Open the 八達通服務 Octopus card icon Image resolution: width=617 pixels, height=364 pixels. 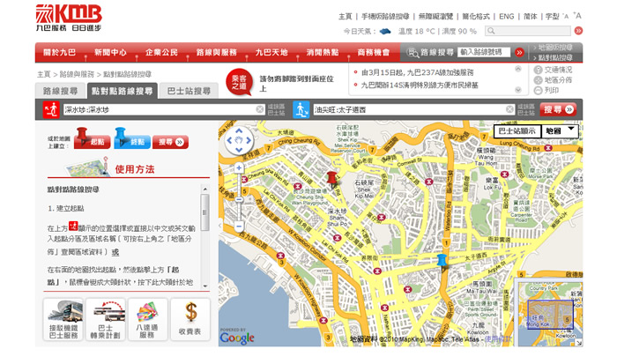(148, 320)
